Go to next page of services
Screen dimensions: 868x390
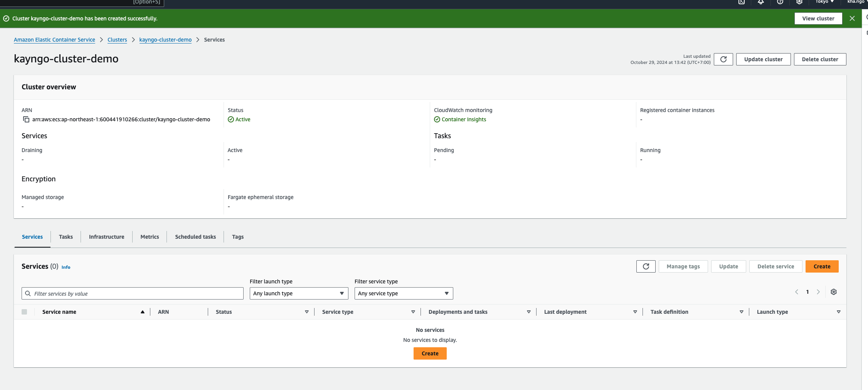[818, 292]
